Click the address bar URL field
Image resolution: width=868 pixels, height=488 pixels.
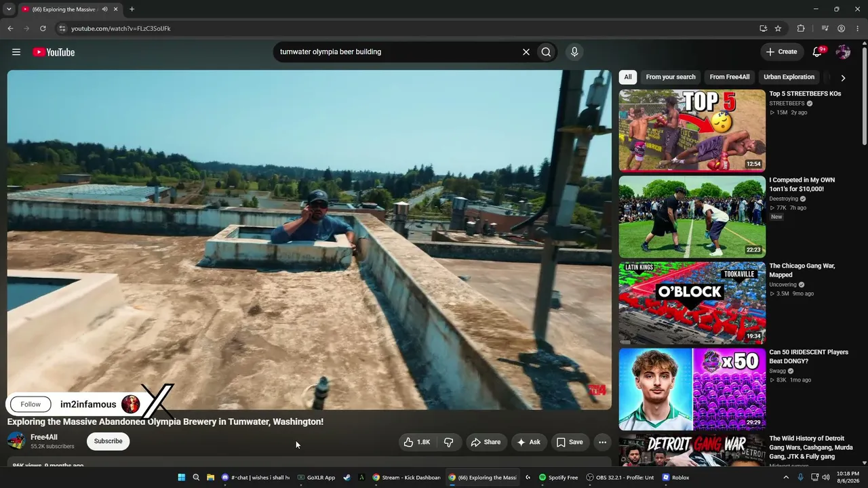point(407,28)
